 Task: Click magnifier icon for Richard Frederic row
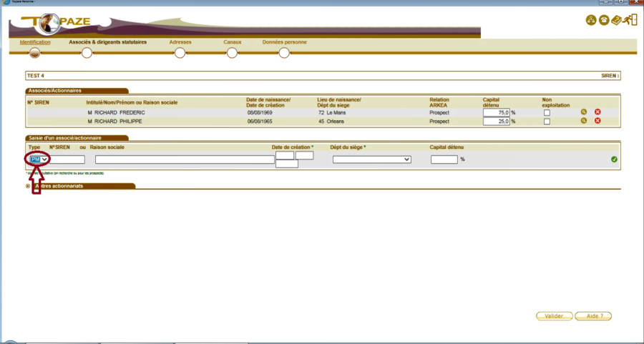pos(584,112)
